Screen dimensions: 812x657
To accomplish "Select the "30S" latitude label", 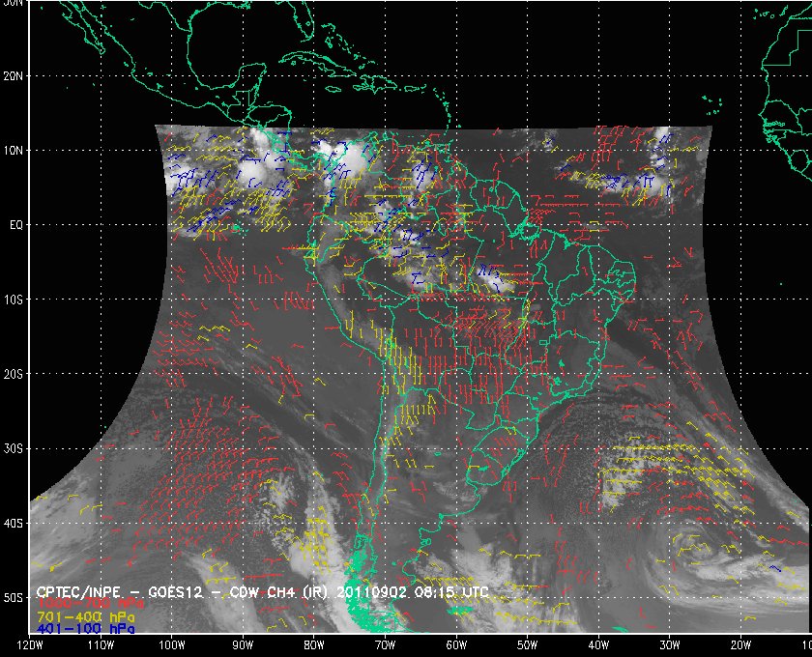I will coord(13,449).
